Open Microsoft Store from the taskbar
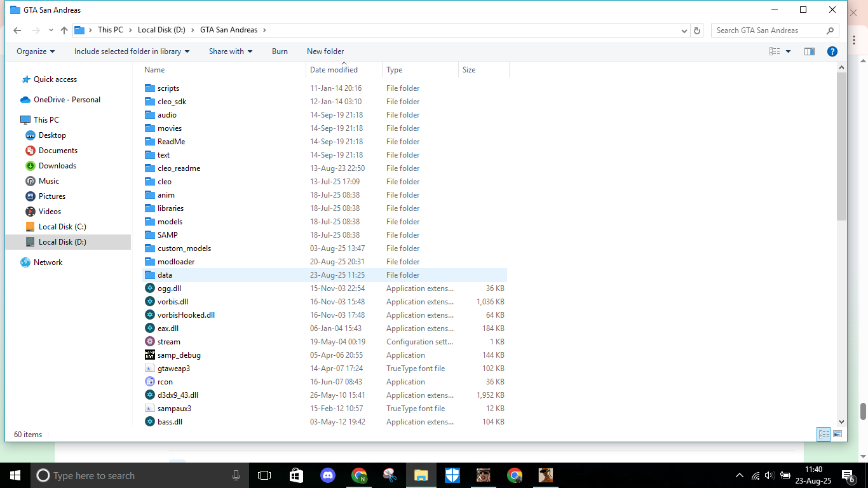The width and height of the screenshot is (868, 488). (x=297, y=475)
